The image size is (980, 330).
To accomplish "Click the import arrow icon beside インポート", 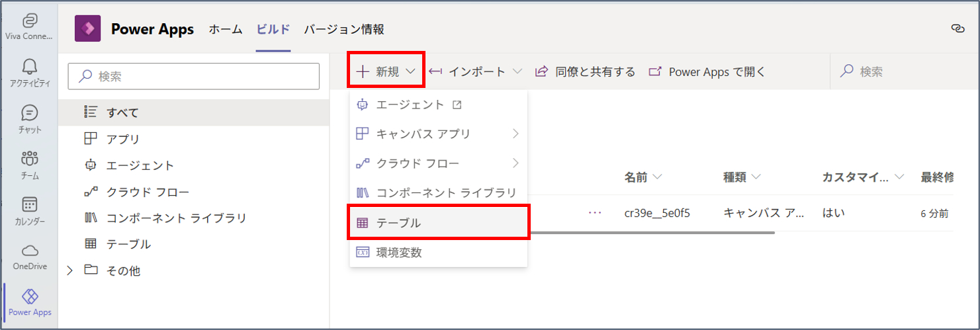I will pos(435,72).
